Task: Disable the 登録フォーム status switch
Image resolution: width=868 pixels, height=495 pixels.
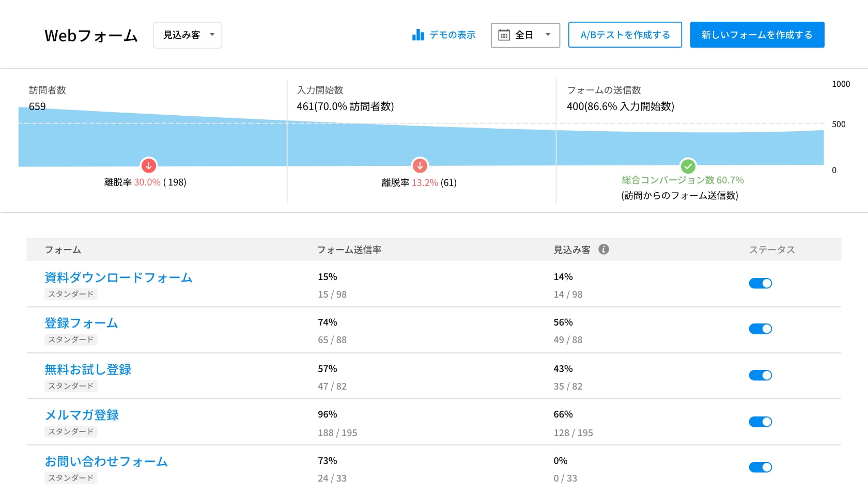Action: click(x=760, y=329)
